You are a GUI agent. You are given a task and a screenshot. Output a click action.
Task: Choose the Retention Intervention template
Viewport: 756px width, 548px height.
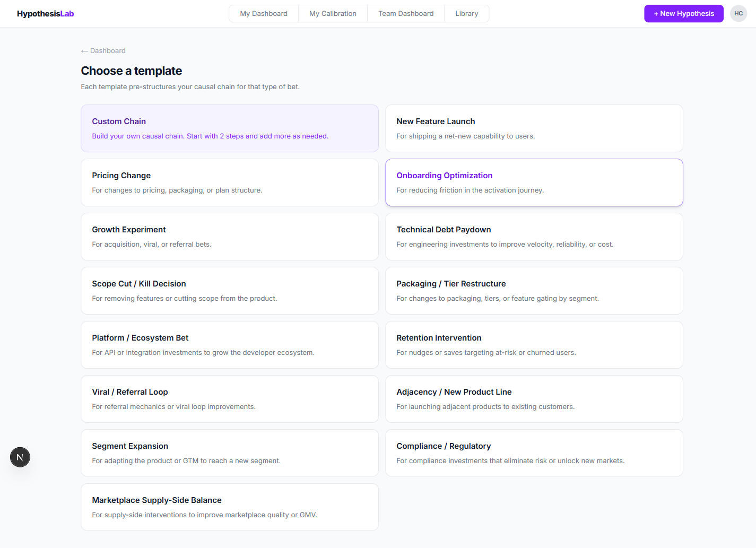tap(534, 345)
